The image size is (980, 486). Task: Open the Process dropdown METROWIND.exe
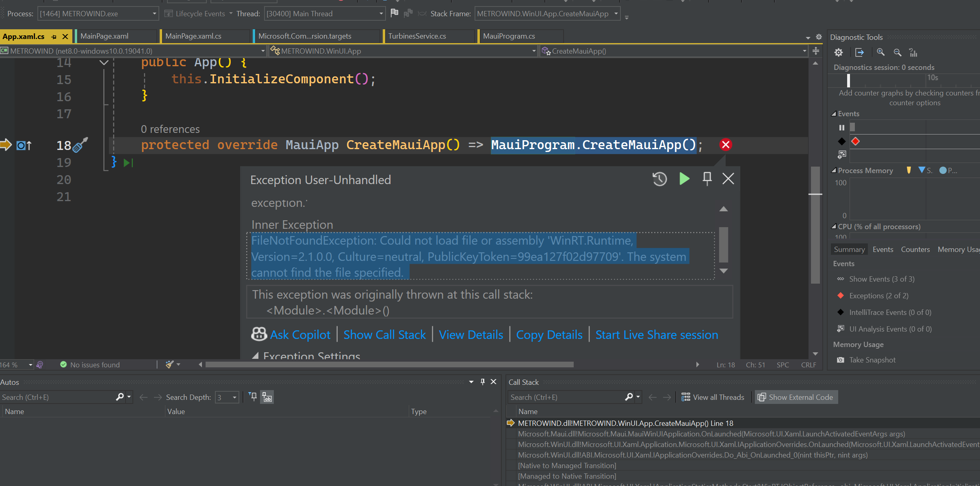click(x=98, y=14)
